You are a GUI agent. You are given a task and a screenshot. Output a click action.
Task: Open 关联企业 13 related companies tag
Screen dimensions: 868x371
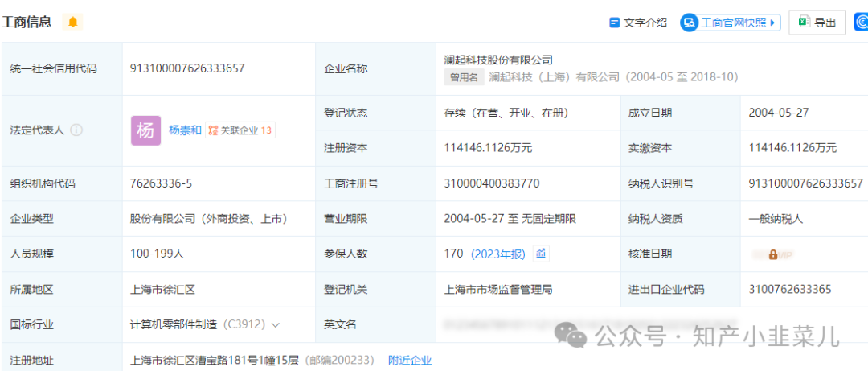click(240, 130)
